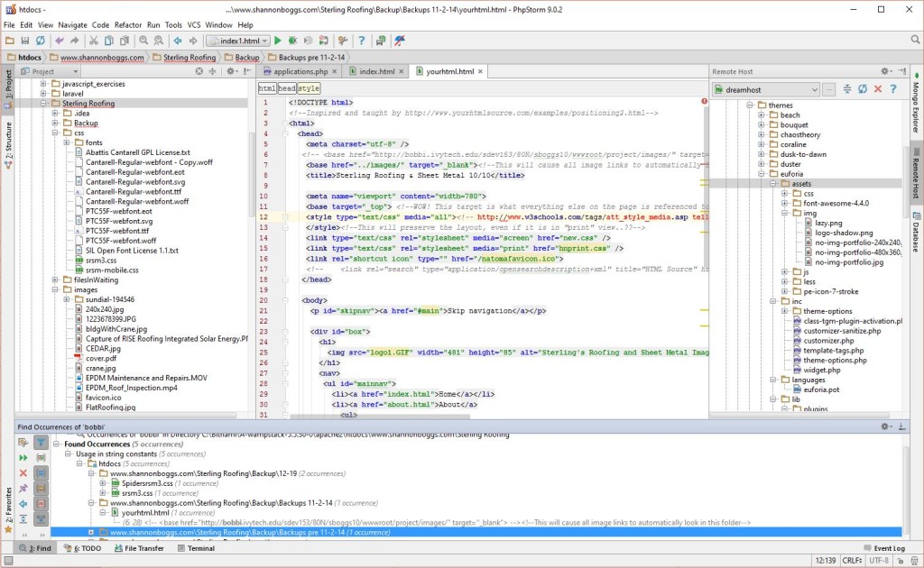Open the index1.html run configuration dropdown

coord(238,41)
